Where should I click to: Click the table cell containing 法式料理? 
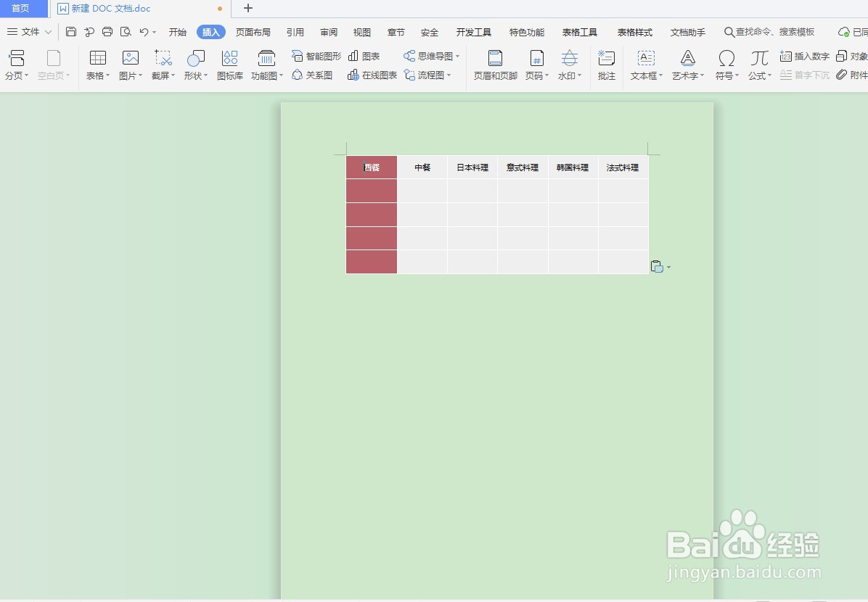tap(623, 167)
